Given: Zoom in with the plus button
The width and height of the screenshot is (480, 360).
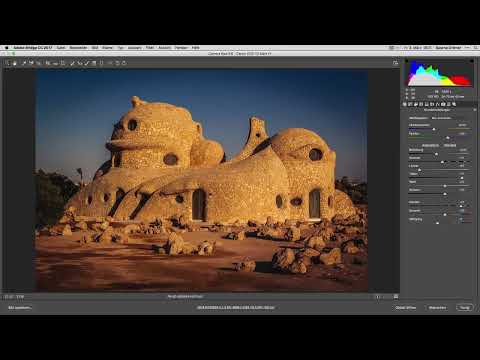Looking at the screenshot, I should (x=11, y=296).
